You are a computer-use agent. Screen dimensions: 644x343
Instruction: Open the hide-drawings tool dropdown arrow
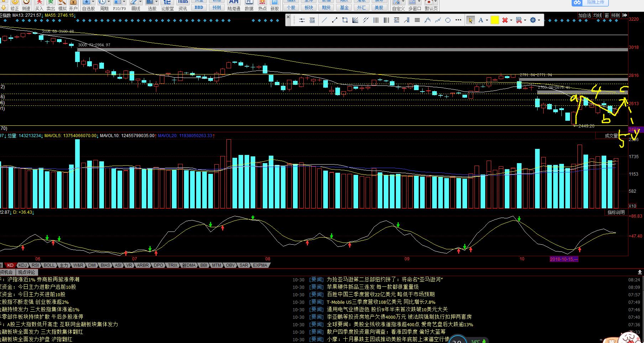pyautogui.click(x=525, y=20)
